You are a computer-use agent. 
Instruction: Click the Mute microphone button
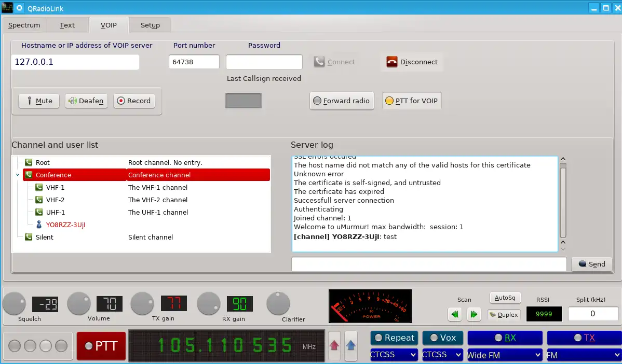point(39,101)
